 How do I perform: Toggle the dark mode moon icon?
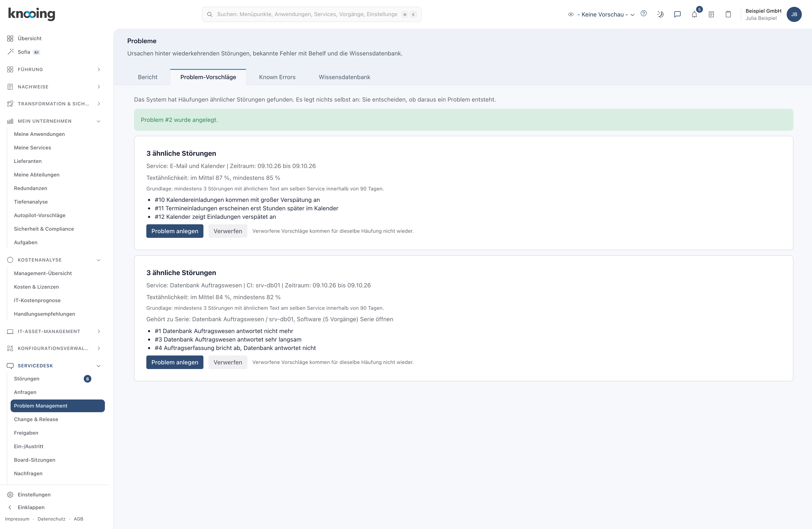[x=661, y=14]
